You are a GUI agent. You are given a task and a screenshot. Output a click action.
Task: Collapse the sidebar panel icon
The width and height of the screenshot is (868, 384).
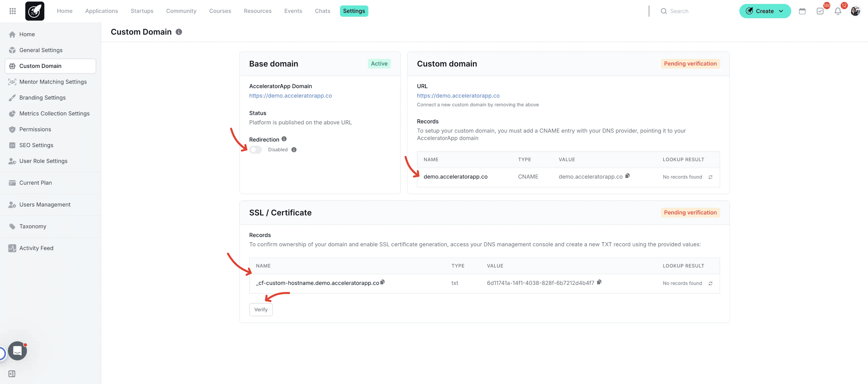point(12,374)
